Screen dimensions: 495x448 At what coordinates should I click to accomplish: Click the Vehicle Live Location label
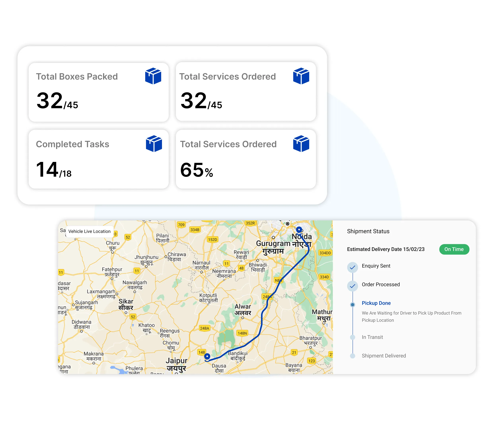[x=90, y=231]
